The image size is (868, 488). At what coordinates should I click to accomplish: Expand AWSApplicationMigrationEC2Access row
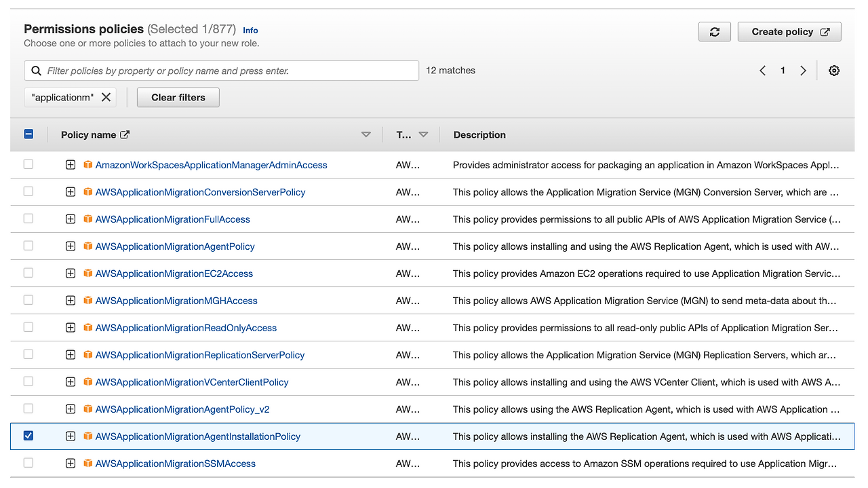click(71, 274)
